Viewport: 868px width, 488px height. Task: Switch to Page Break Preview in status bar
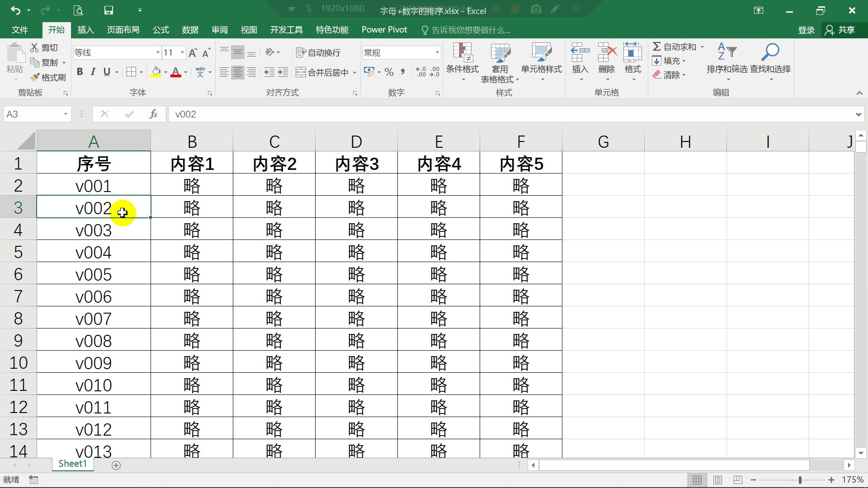(738, 480)
